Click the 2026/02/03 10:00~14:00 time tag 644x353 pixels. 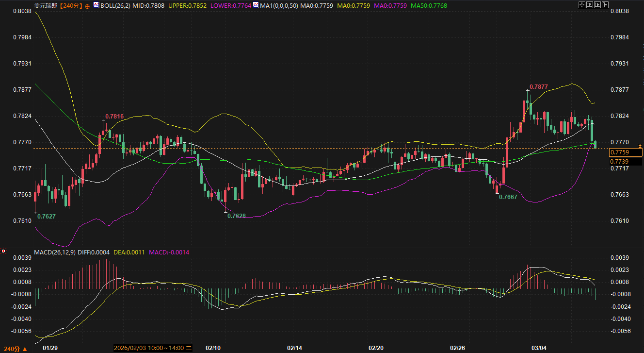coord(149,348)
